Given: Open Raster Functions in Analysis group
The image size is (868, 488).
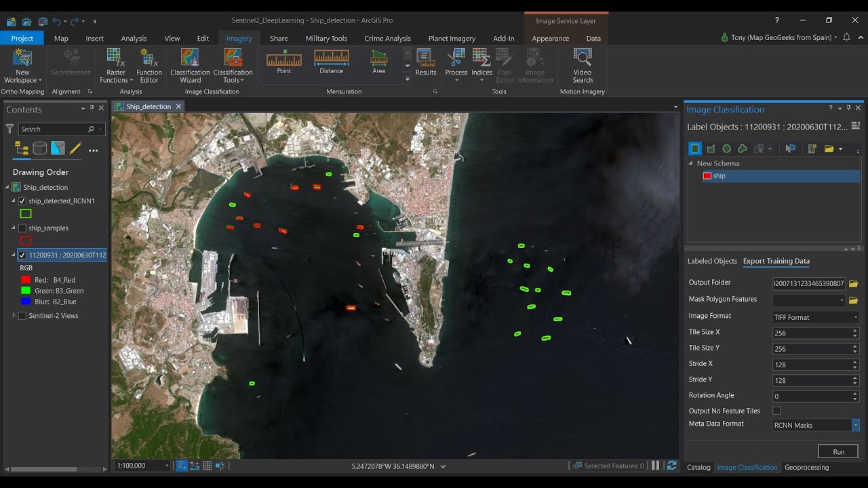Looking at the screenshot, I should click(116, 66).
